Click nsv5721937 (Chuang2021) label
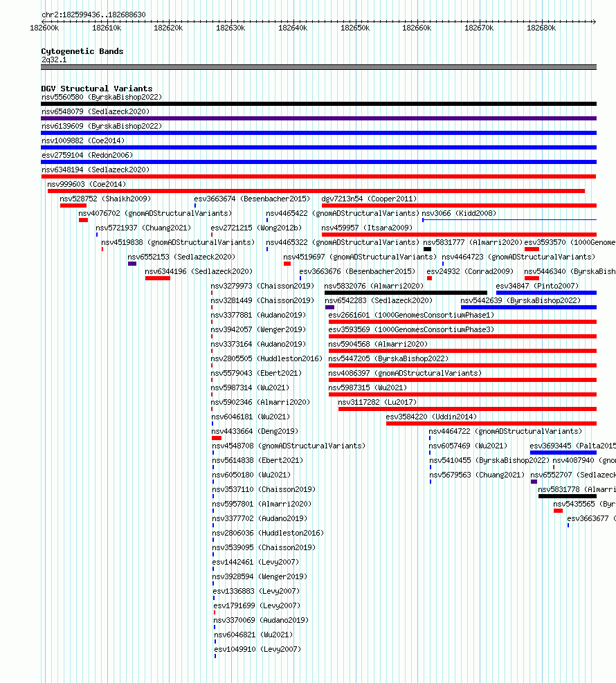616x683 pixels. [x=143, y=228]
